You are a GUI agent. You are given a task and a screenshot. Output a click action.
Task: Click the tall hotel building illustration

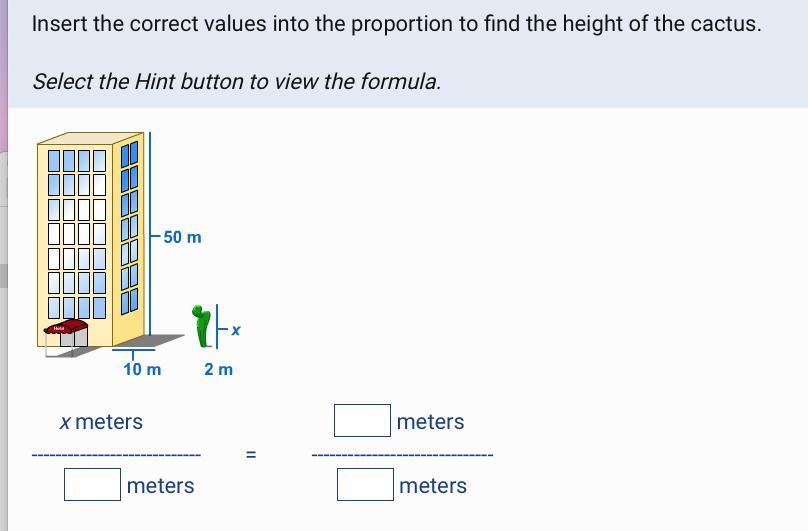(x=90, y=230)
